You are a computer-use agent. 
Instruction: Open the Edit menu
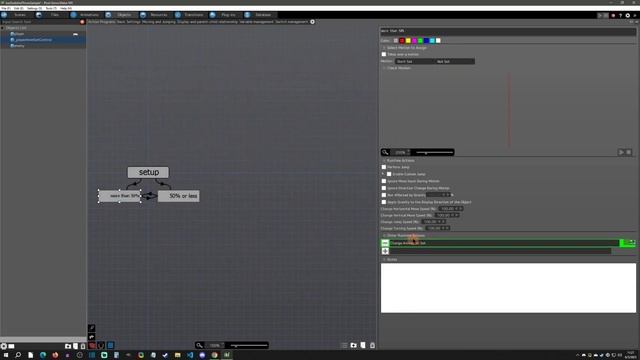pyautogui.click(x=19, y=8)
